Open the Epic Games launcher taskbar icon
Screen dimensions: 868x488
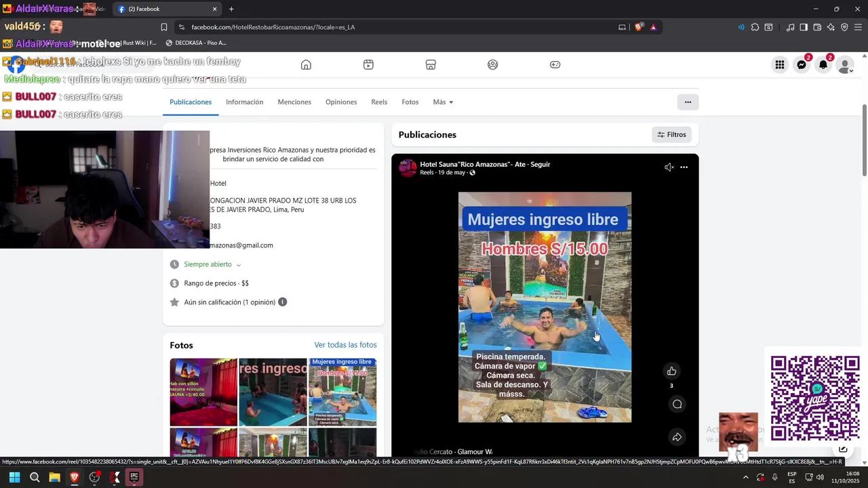click(134, 477)
